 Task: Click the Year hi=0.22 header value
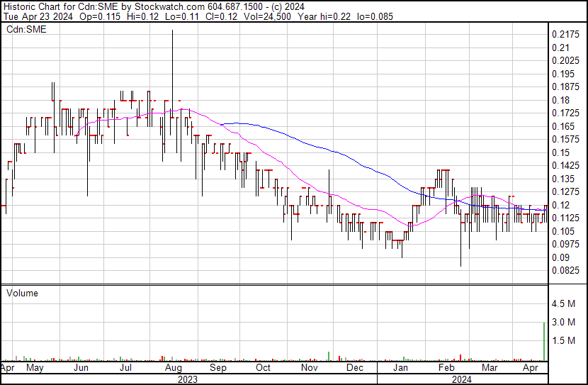click(x=324, y=16)
